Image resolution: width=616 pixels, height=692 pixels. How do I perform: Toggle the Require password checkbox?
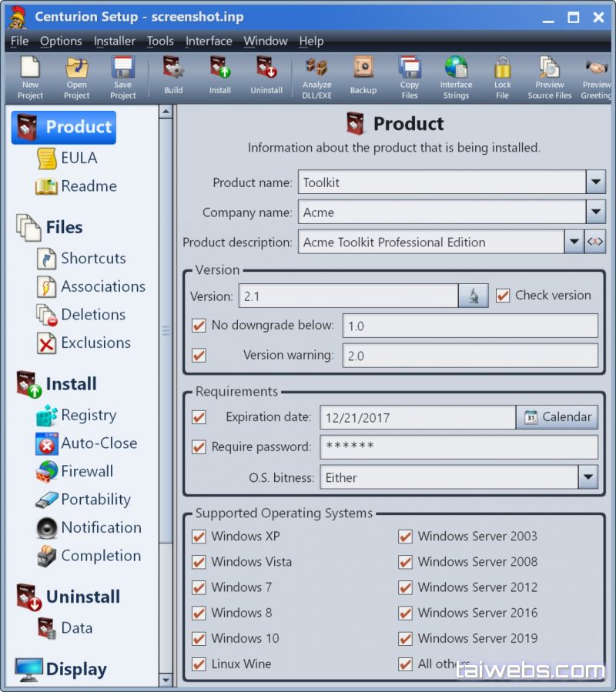click(x=199, y=447)
